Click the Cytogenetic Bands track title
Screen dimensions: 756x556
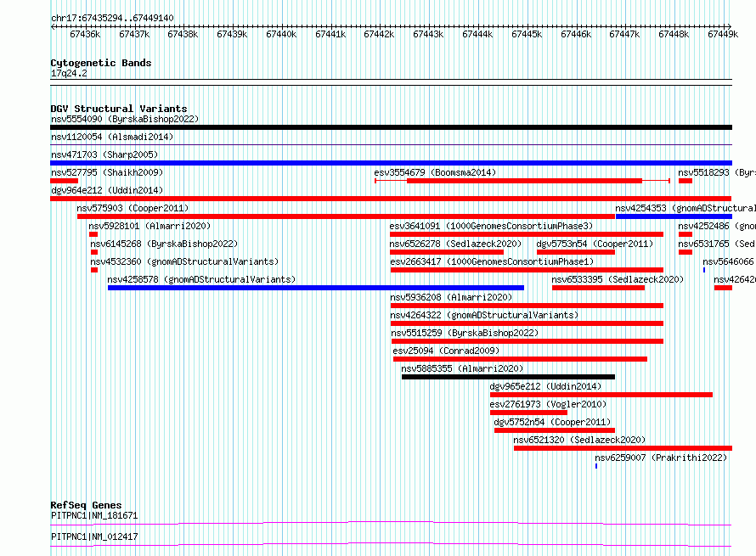pyautogui.click(x=101, y=63)
